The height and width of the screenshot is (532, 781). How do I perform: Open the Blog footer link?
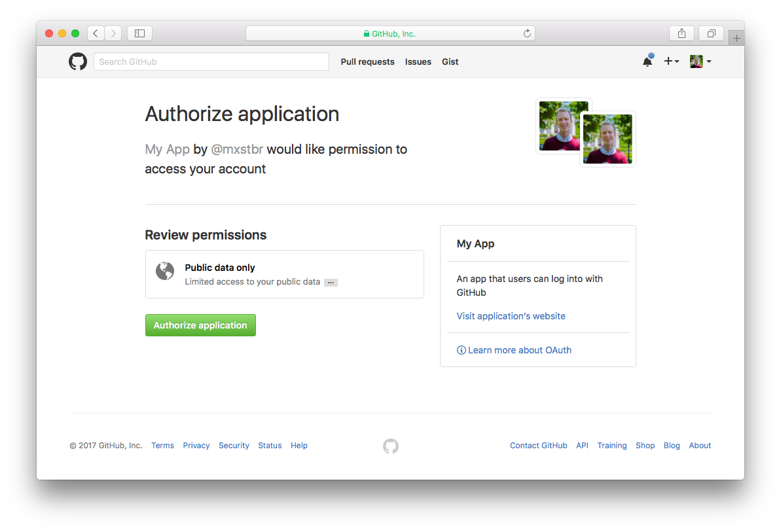[x=672, y=446]
